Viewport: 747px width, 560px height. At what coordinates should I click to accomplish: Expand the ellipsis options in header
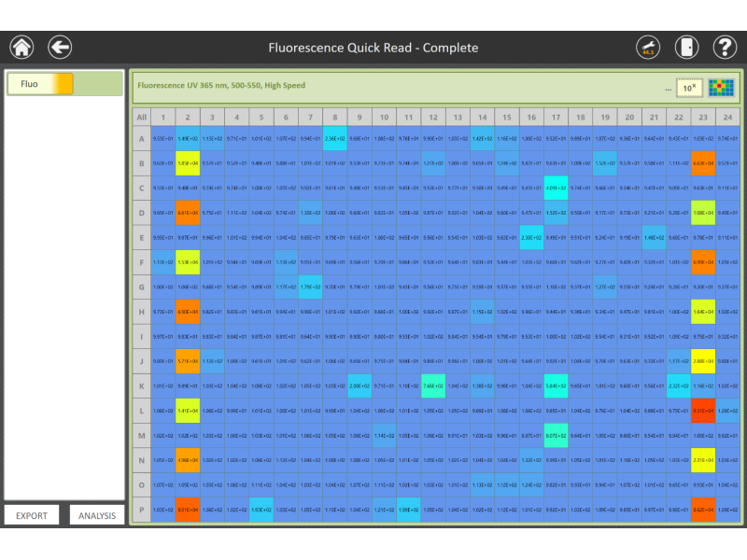[x=668, y=89]
